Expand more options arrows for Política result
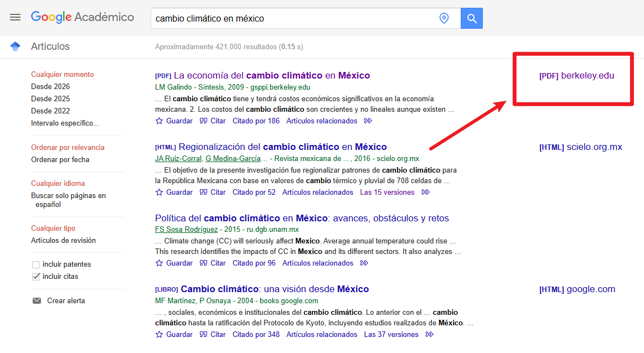The height and width of the screenshot is (353, 644). point(364,263)
